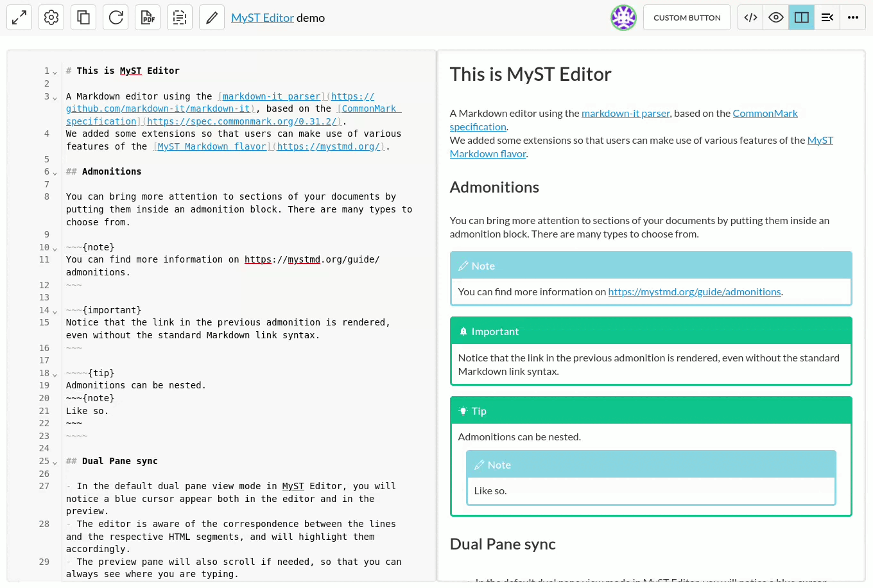Image resolution: width=873 pixels, height=588 pixels.
Task: Click the CUSTOM BUTTON
Action: (687, 17)
